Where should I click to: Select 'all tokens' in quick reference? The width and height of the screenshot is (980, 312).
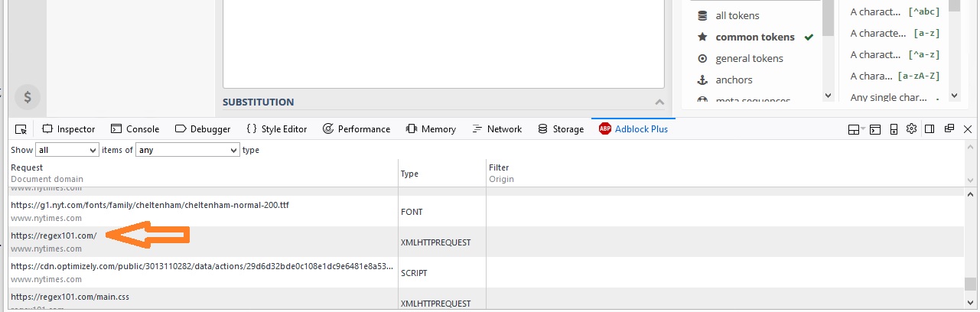(737, 15)
